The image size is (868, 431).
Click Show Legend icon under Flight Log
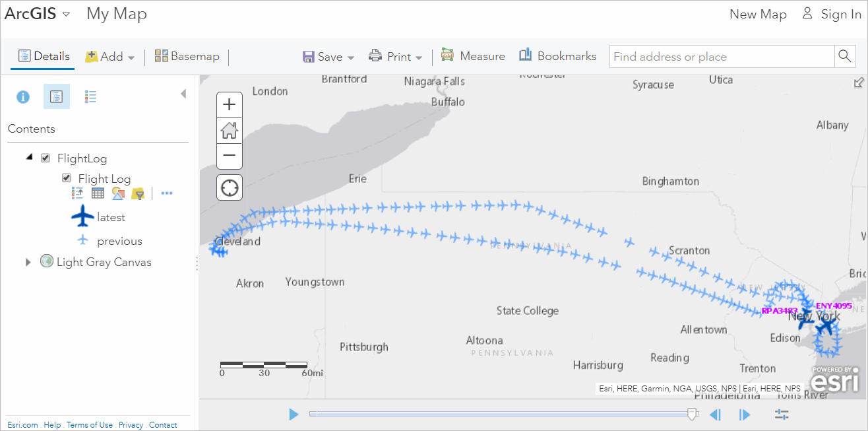(77, 193)
